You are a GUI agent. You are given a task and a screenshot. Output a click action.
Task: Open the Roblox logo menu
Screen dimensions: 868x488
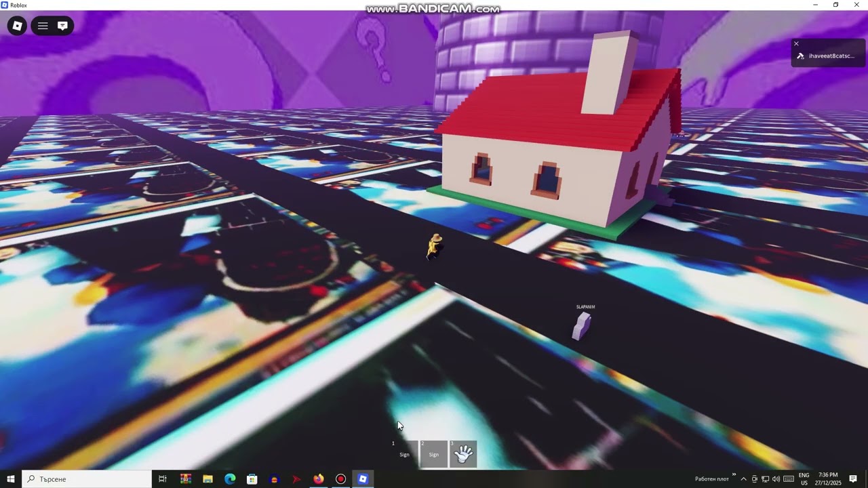pyautogui.click(x=17, y=26)
